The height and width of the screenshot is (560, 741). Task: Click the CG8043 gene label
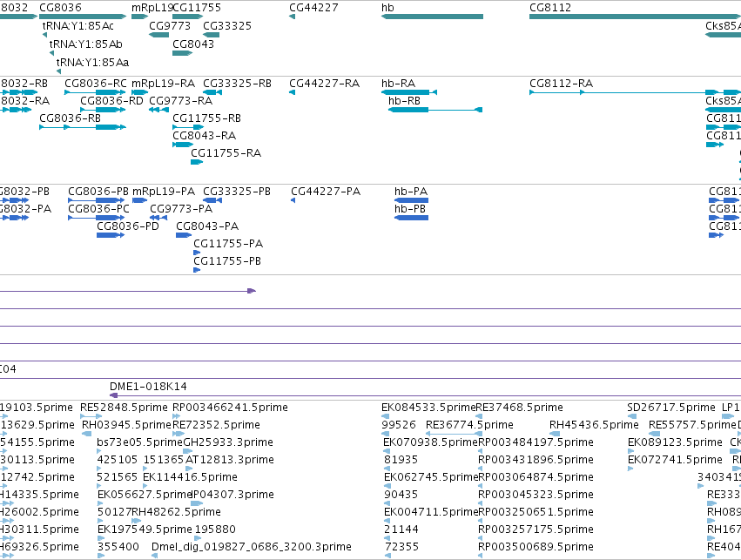pyautogui.click(x=193, y=44)
